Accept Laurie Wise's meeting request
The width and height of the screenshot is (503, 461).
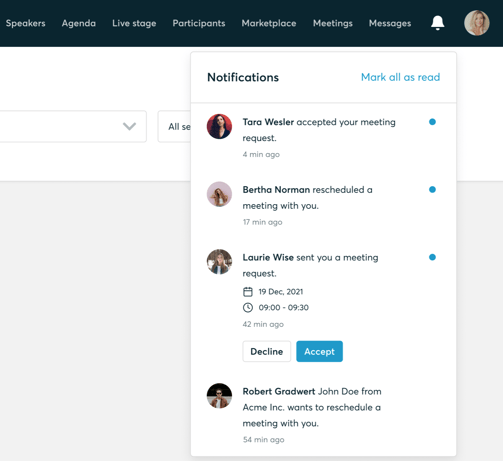click(319, 351)
